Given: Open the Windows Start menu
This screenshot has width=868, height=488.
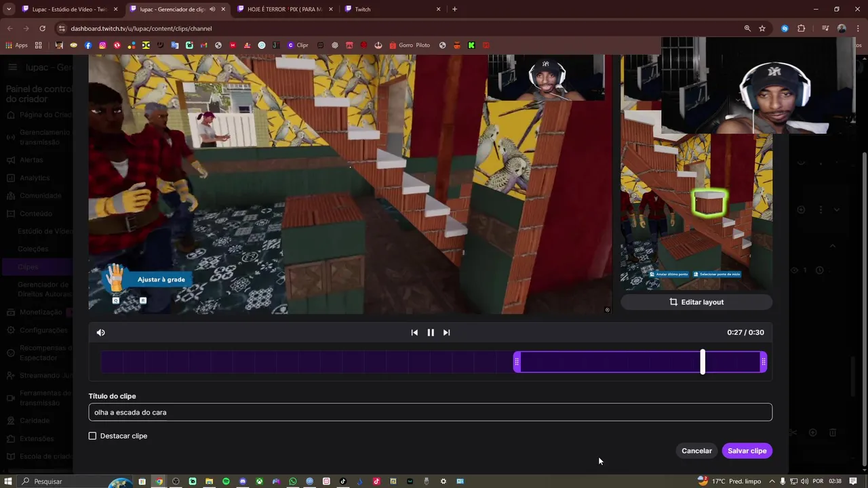Looking at the screenshot, I should 9,481.
